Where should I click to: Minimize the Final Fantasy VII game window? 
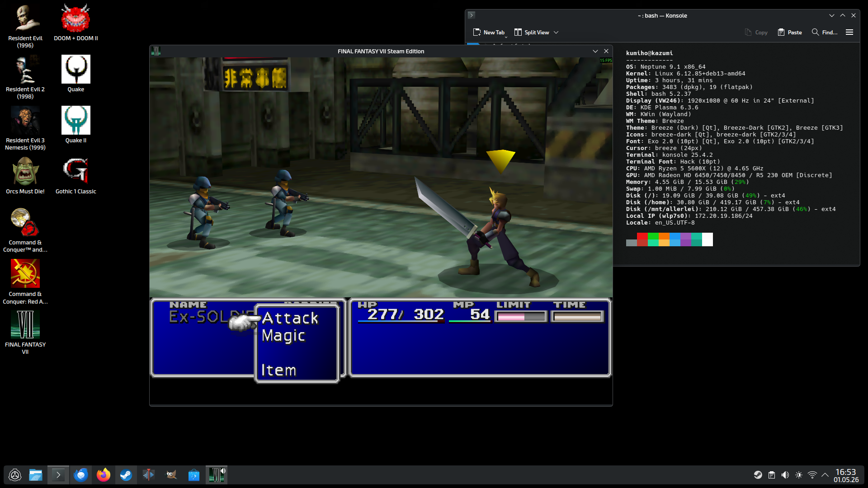[595, 51]
